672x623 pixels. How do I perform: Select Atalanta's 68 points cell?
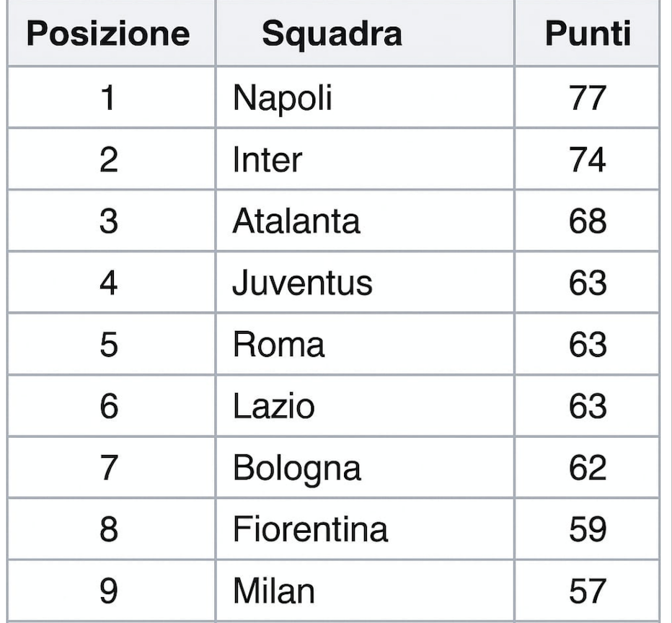(587, 221)
